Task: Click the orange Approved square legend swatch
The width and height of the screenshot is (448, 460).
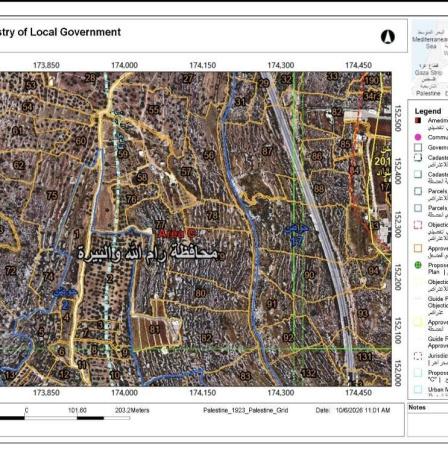Action: pyautogui.click(x=418, y=248)
